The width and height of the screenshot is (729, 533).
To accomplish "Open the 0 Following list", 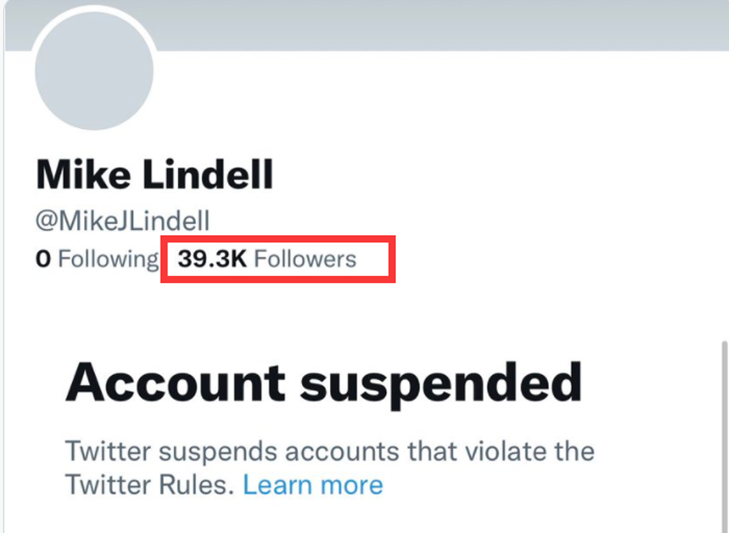I will coord(96,260).
